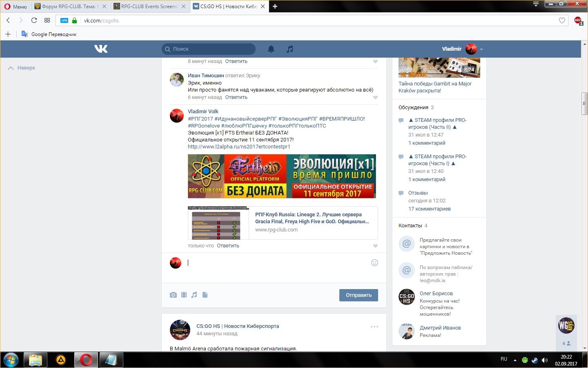
Task: Open Vladimir Volk's profile name
Action: click(x=203, y=111)
